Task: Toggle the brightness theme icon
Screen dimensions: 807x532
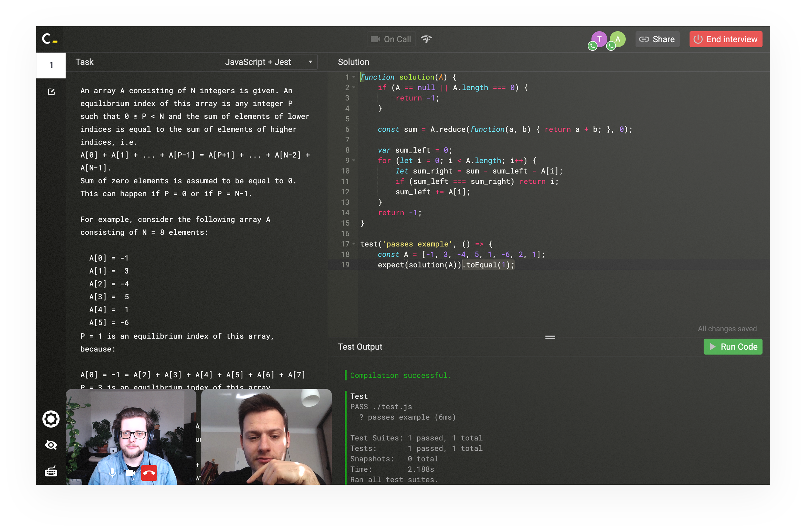Action: [51, 419]
